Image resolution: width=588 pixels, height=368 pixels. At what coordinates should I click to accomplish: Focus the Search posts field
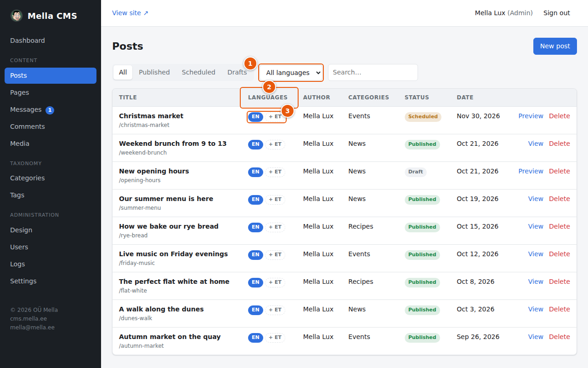[x=373, y=72]
